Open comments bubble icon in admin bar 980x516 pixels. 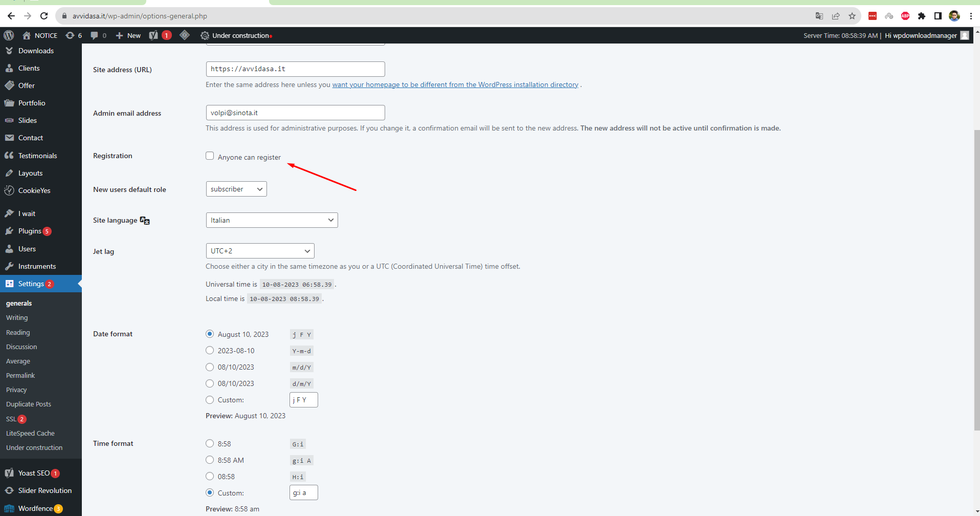94,35
